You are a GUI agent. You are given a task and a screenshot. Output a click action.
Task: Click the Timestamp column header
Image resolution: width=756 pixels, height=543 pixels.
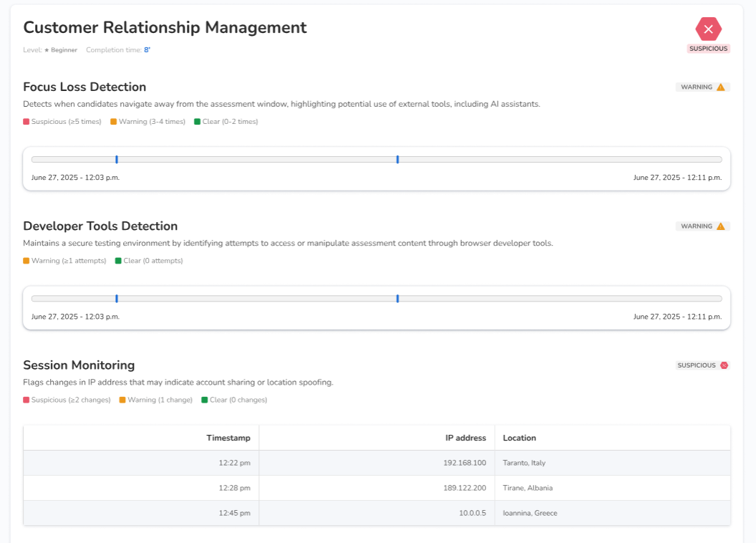click(x=228, y=438)
